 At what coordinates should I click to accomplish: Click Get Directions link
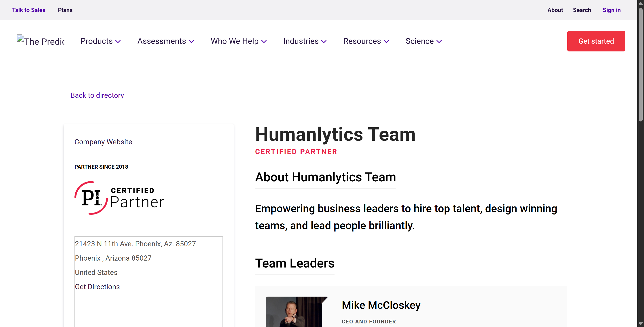pyautogui.click(x=97, y=287)
